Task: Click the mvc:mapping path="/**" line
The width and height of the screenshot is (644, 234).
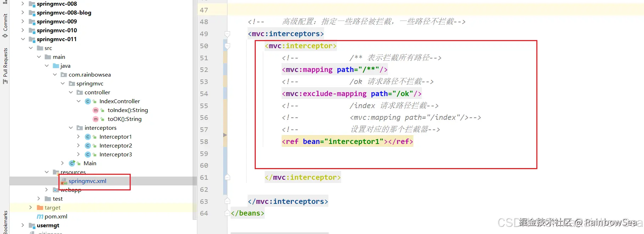Action: point(335,70)
